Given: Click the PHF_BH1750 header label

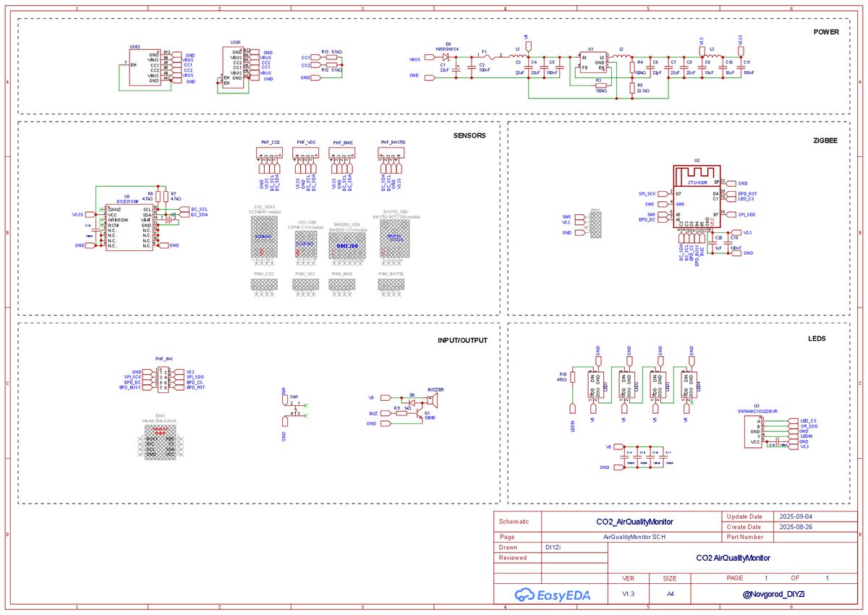Looking at the screenshot, I should (393, 143).
